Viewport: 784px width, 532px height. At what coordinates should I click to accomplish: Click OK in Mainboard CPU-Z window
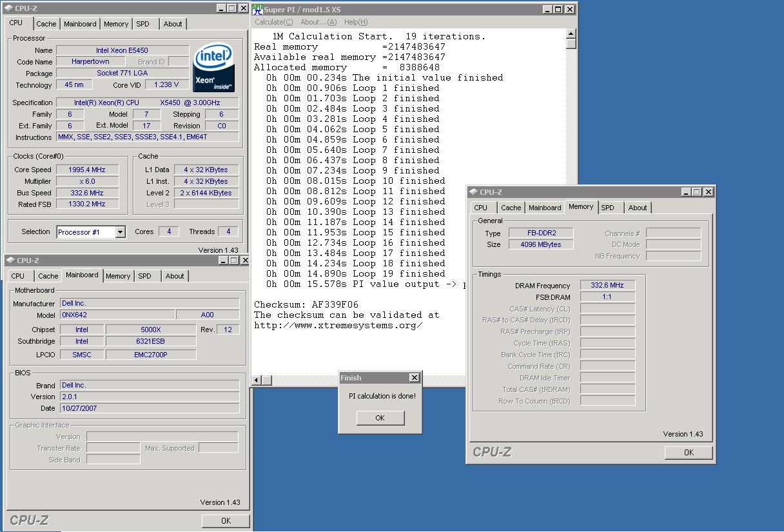click(x=226, y=521)
